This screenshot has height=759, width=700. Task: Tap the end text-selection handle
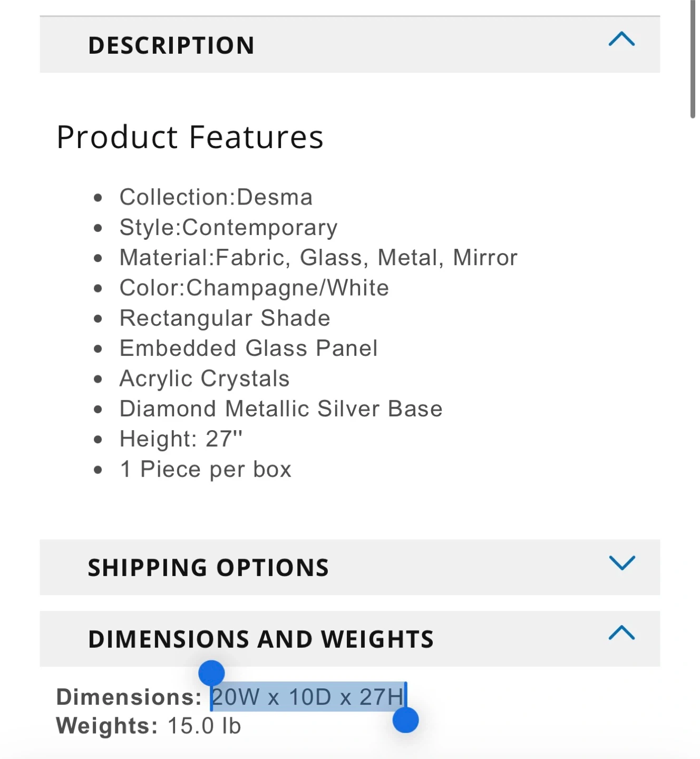405,720
